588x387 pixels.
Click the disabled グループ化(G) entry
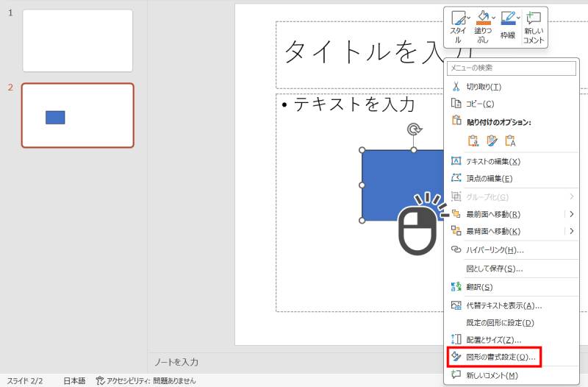511,197
